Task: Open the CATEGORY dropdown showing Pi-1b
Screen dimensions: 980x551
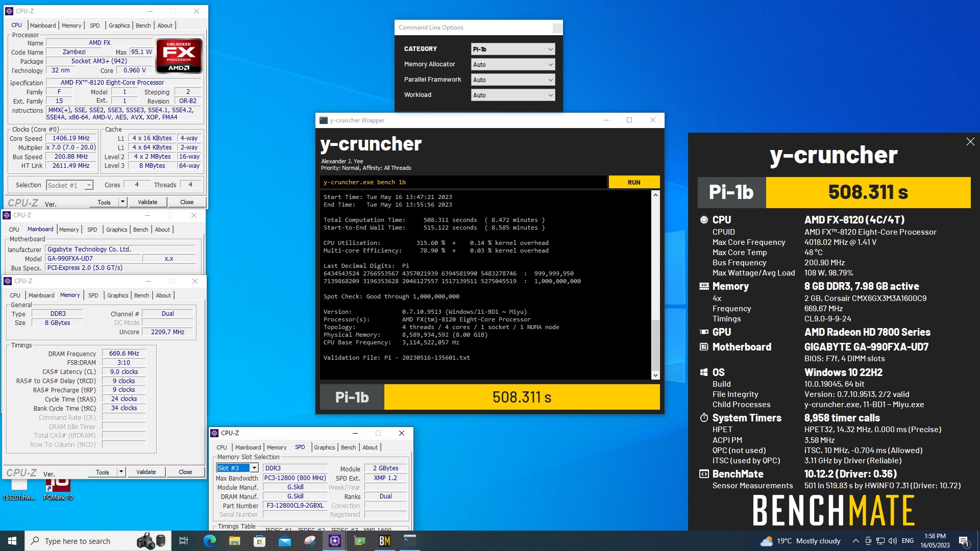Action: pyautogui.click(x=512, y=49)
